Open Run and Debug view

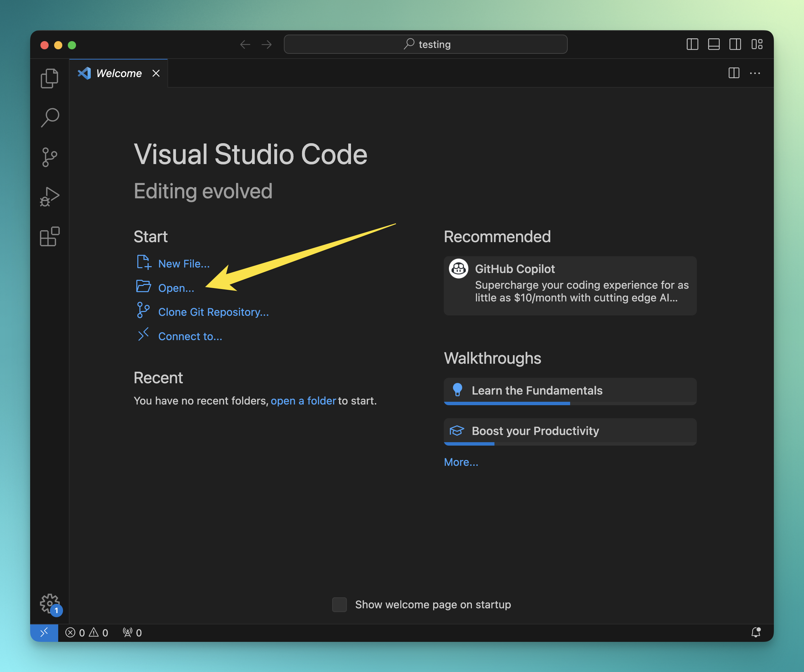[49, 197]
